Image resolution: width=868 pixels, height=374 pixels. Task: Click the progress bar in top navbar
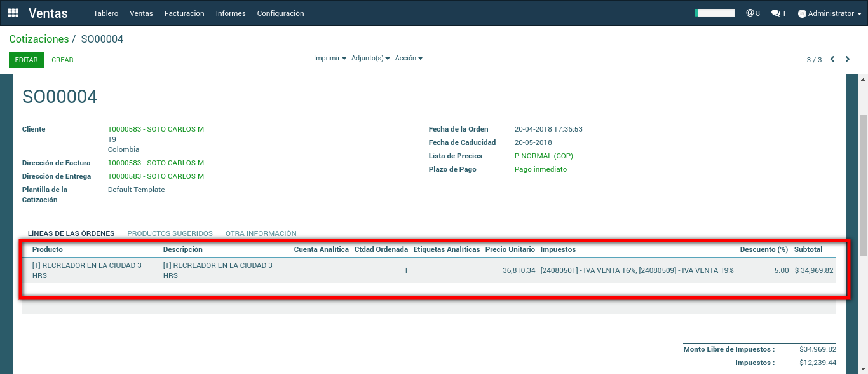(x=715, y=13)
